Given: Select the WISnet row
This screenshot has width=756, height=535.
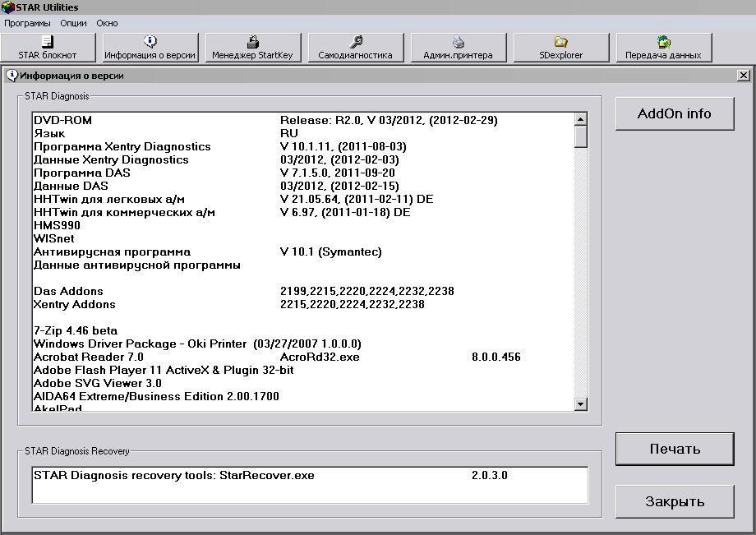Looking at the screenshot, I should click(x=304, y=238).
